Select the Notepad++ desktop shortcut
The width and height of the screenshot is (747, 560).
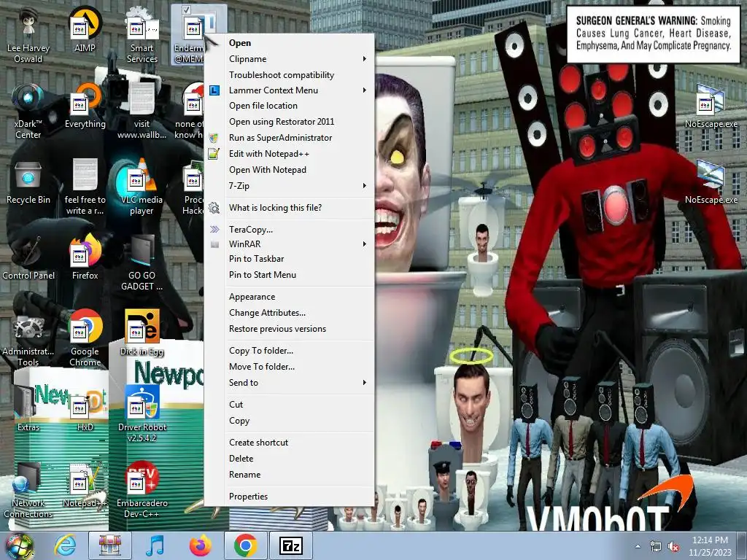click(85, 486)
